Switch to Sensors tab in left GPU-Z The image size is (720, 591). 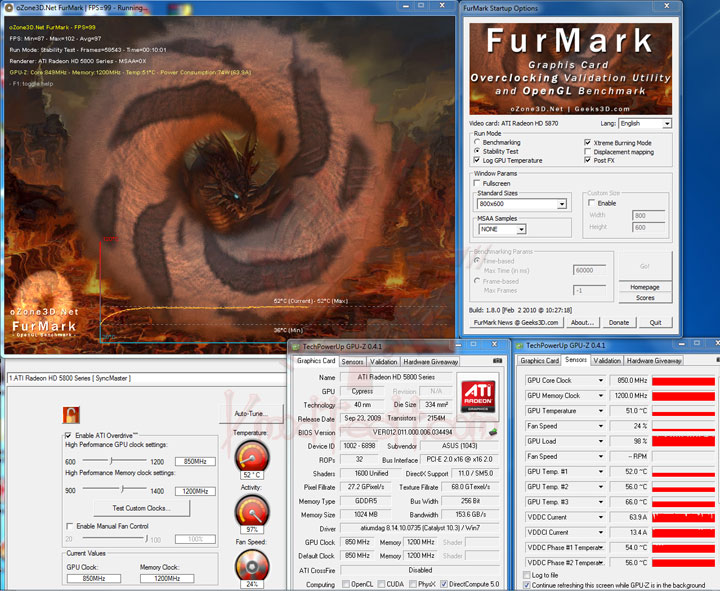click(x=352, y=362)
